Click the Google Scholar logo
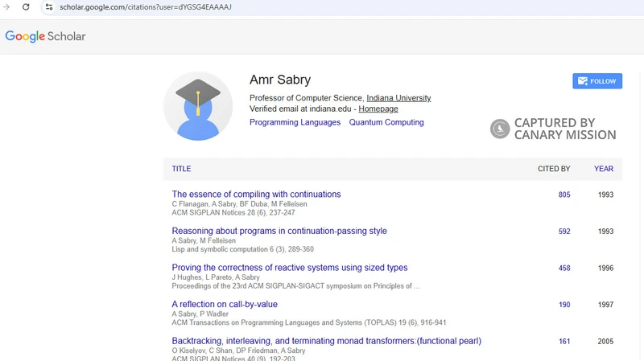The width and height of the screenshot is (644, 361). [46, 36]
